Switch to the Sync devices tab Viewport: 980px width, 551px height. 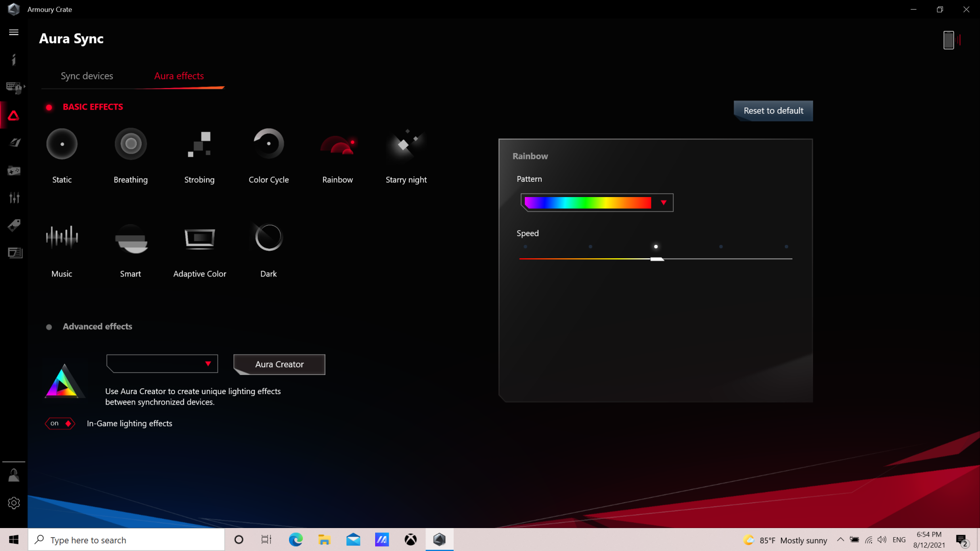pyautogui.click(x=87, y=76)
